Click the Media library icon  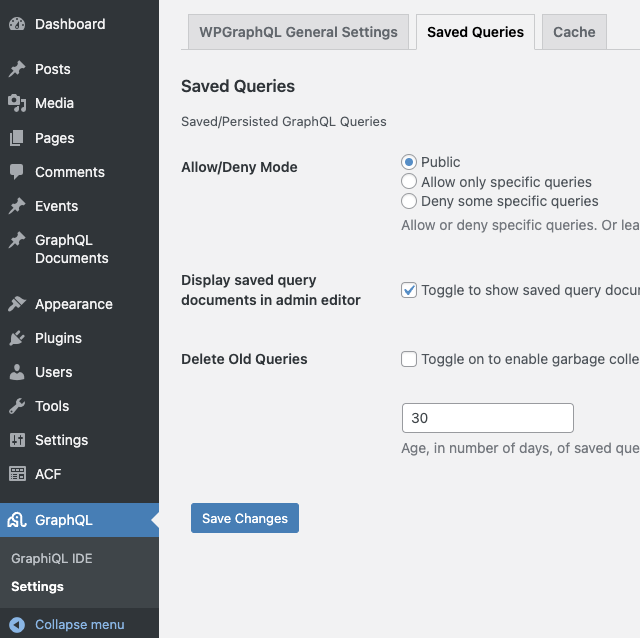pyautogui.click(x=17, y=103)
